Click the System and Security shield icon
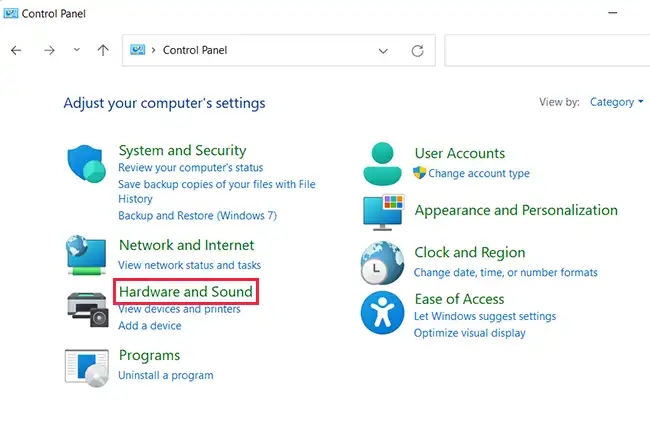Image resolution: width=650 pixels, height=422 pixels. click(86, 163)
